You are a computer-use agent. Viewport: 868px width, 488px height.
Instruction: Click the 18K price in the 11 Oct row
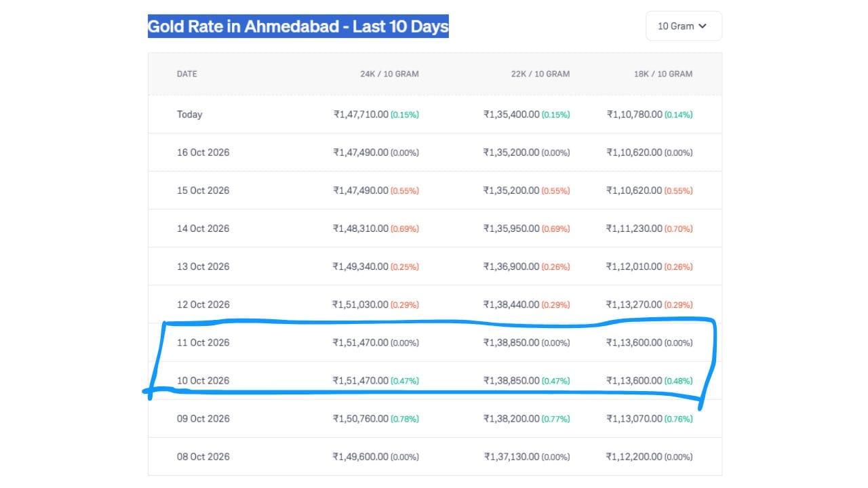[635, 342]
